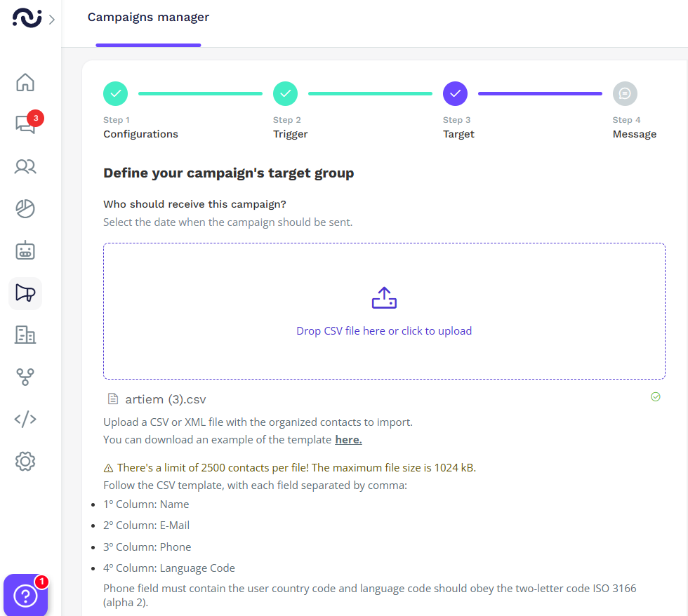Go to Step 2 Trigger circle
The image size is (688, 616).
(285, 93)
